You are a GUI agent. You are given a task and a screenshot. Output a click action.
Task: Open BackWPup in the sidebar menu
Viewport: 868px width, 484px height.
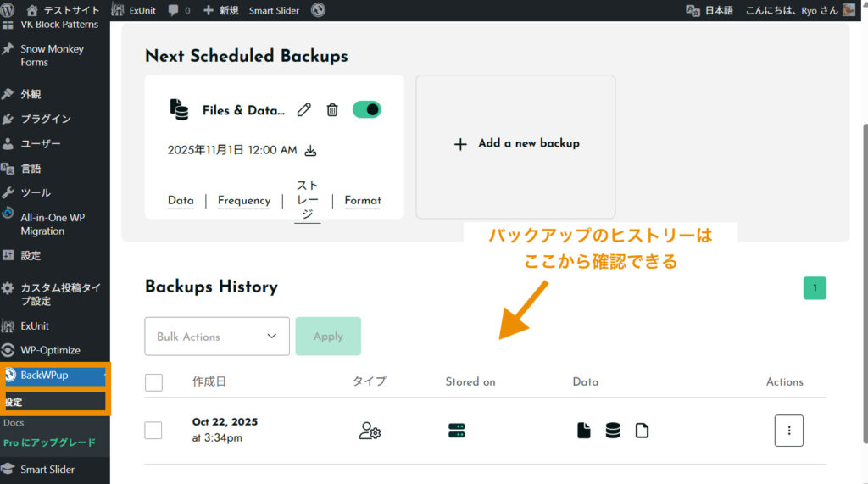[44, 376]
